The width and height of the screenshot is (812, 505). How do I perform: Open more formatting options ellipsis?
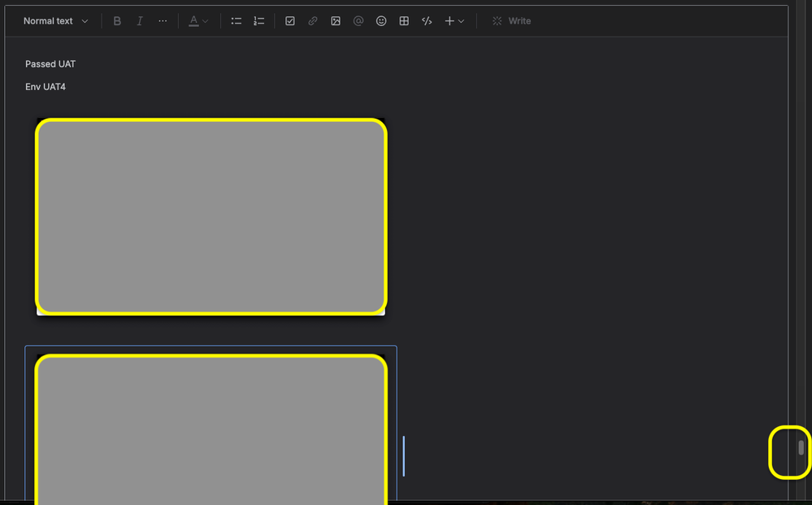click(x=163, y=21)
